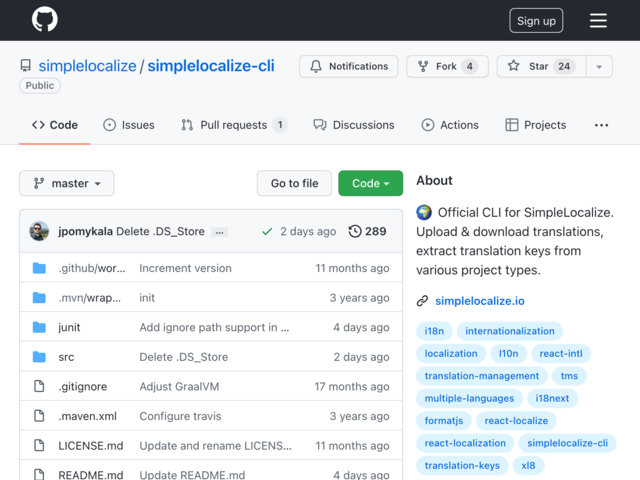The width and height of the screenshot is (640, 480).
Task: Click jpomykala's avatar image
Action: tap(39, 231)
